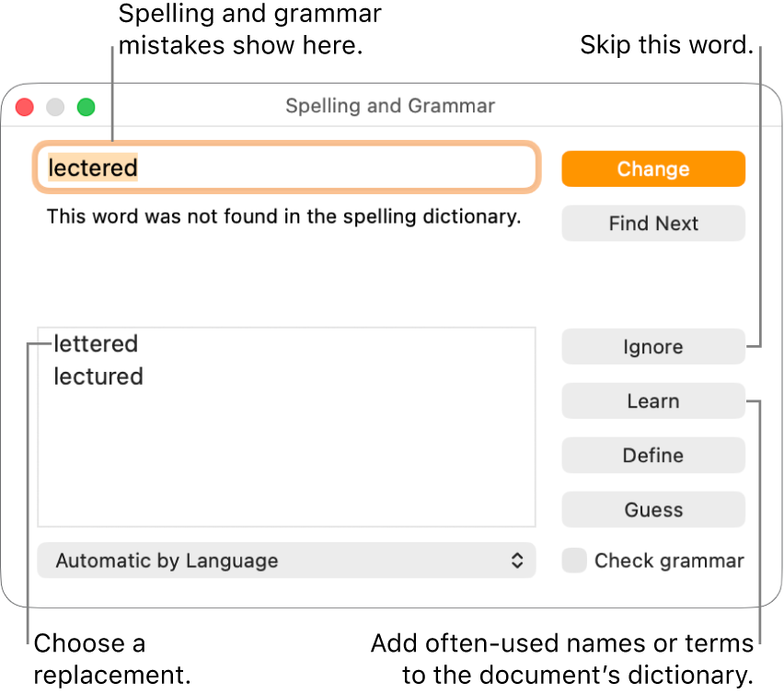Learn the current word

click(x=653, y=400)
